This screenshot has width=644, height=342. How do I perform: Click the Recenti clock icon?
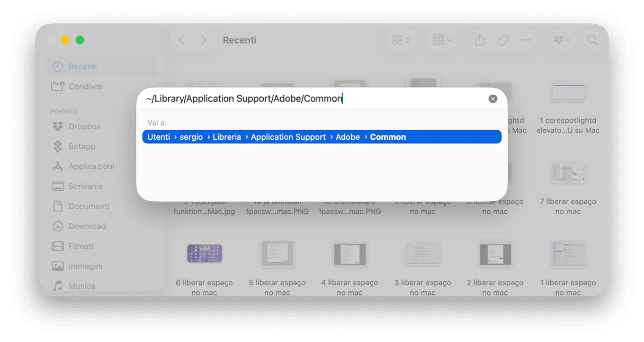click(x=58, y=67)
